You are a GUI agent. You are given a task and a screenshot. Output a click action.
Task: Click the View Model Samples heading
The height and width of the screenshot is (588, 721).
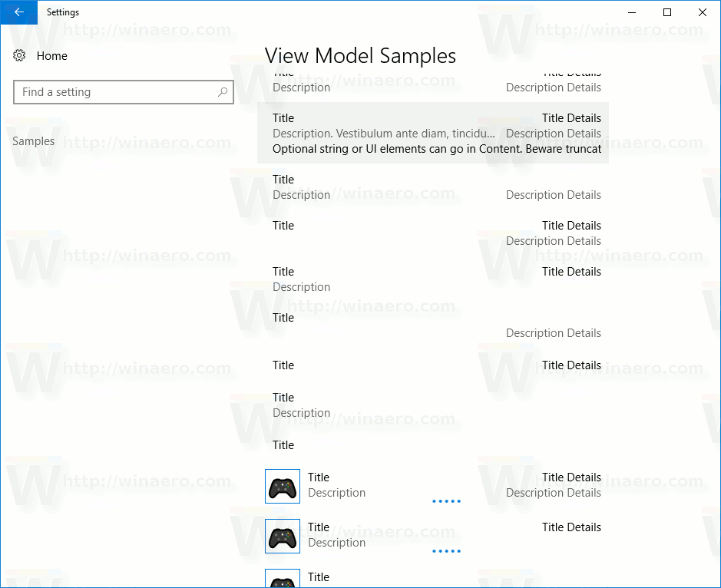[x=360, y=55]
